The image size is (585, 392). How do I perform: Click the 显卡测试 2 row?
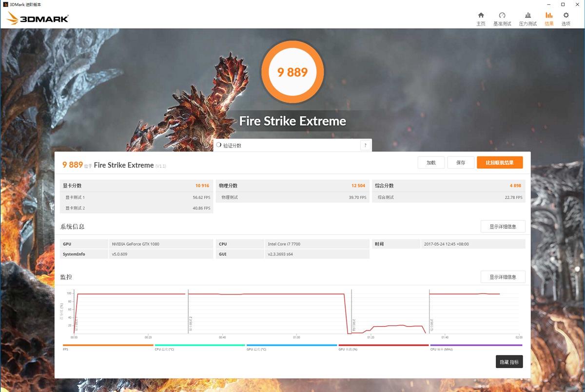pyautogui.click(x=136, y=208)
